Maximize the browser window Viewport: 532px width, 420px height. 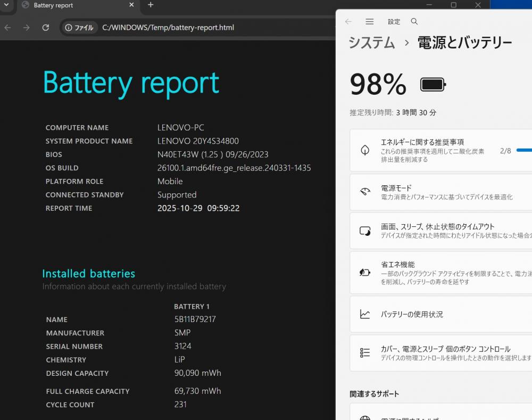click(453, 5)
